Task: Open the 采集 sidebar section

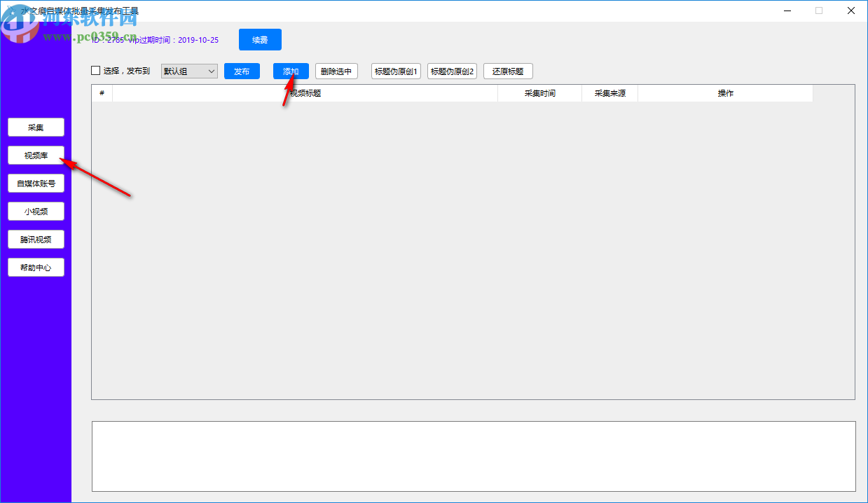Action: click(x=36, y=128)
